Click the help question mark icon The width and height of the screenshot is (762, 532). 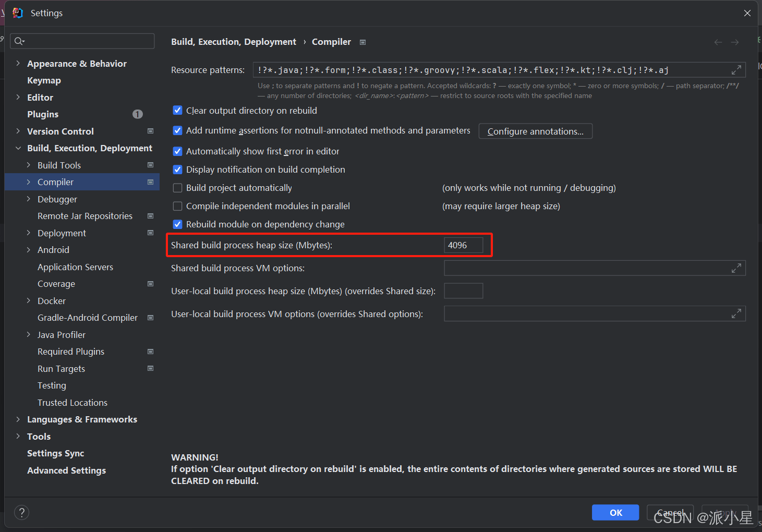[x=21, y=512]
